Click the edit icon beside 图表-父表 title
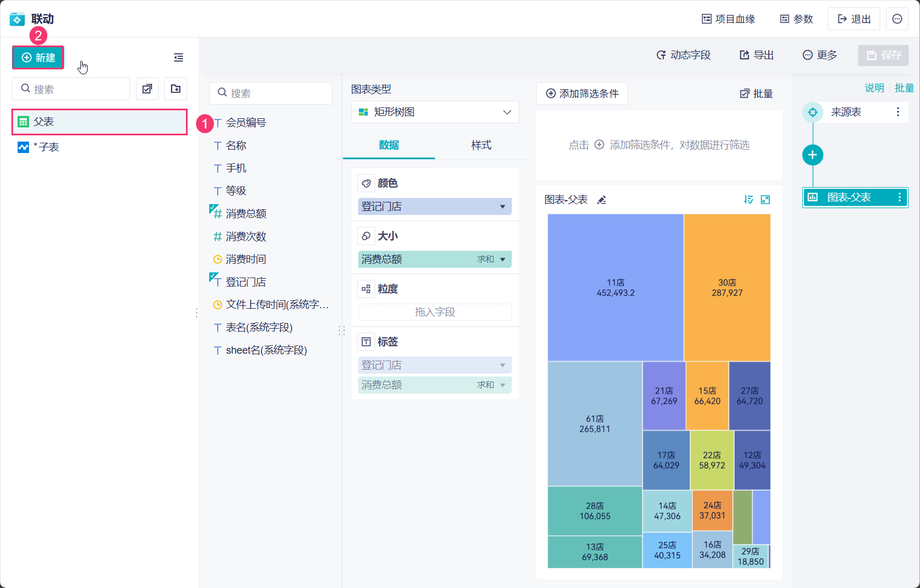 [602, 200]
